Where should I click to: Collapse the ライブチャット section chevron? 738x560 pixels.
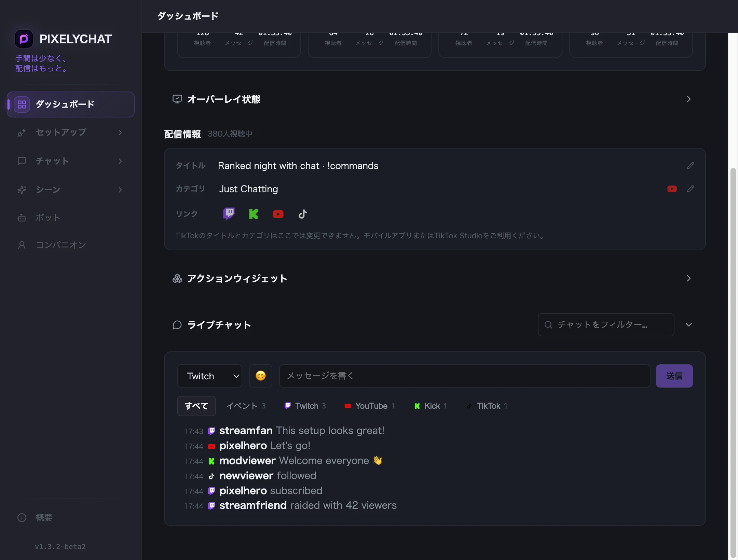689,325
